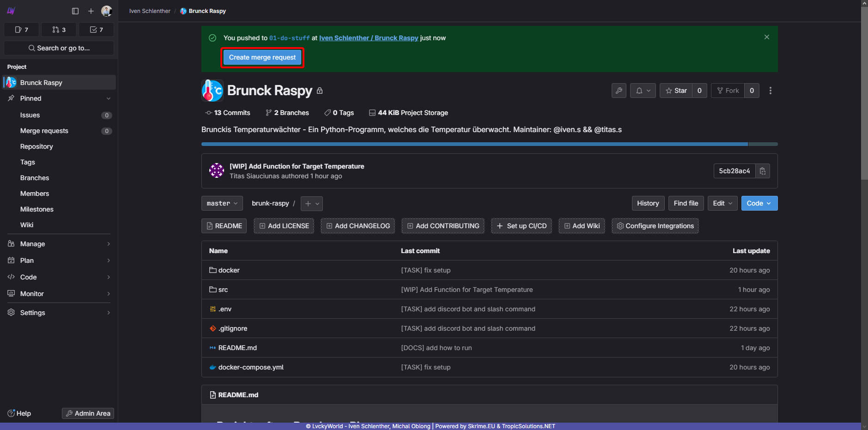Click the wrench admin icon button
The width and height of the screenshot is (868, 430).
click(619, 91)
